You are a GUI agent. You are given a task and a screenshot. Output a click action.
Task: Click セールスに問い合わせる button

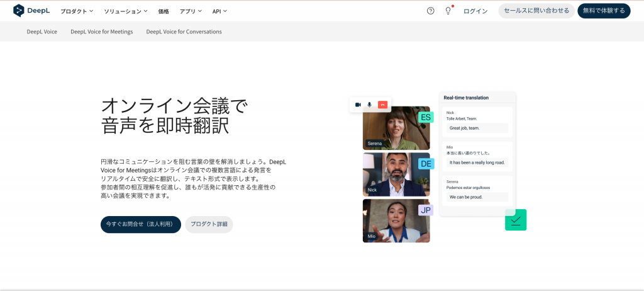point(536,11)
